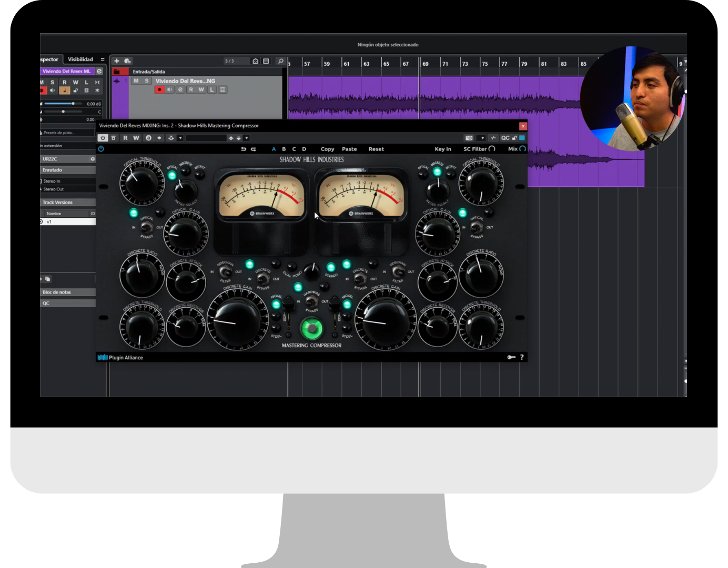Expand the Track Versions section
Screen dimensions: 728x568
pos(68,202)
